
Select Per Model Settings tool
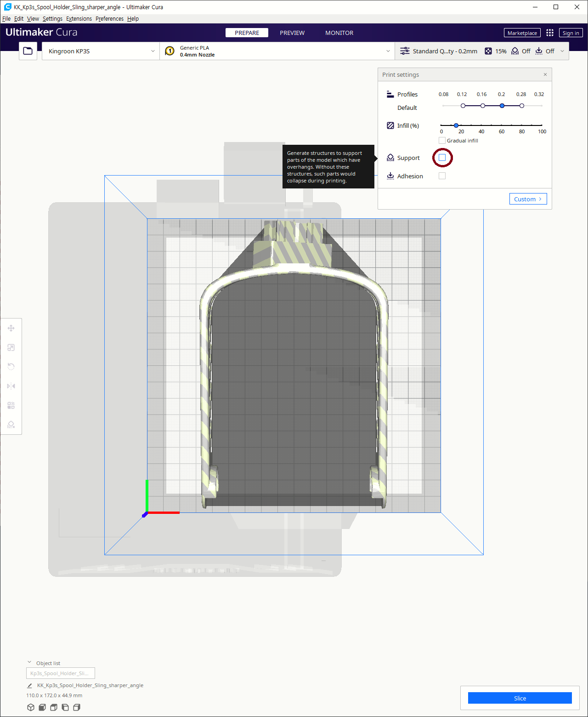pos(11,405)
